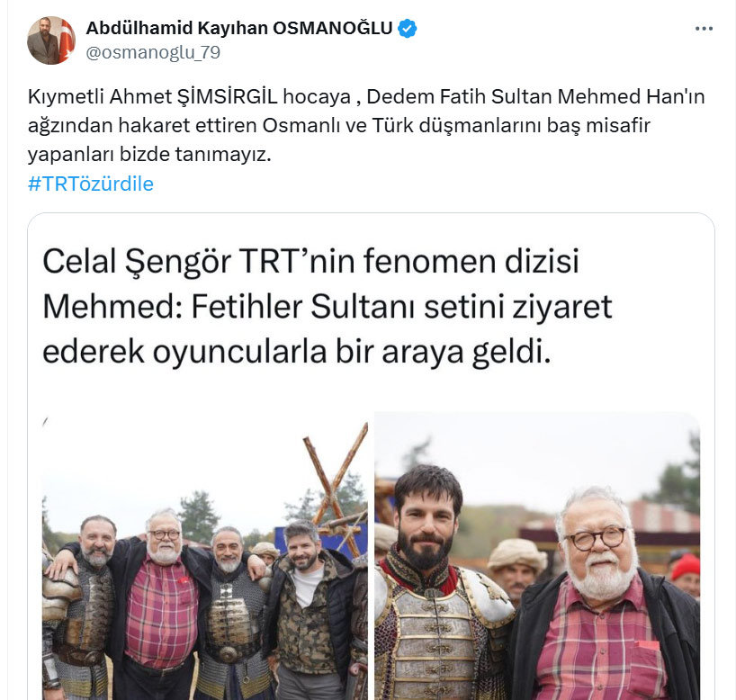This screenshot has height=700, width=736.
Task: Click the embedded headline starting Celal Şengör
Action: coord(328,307)
